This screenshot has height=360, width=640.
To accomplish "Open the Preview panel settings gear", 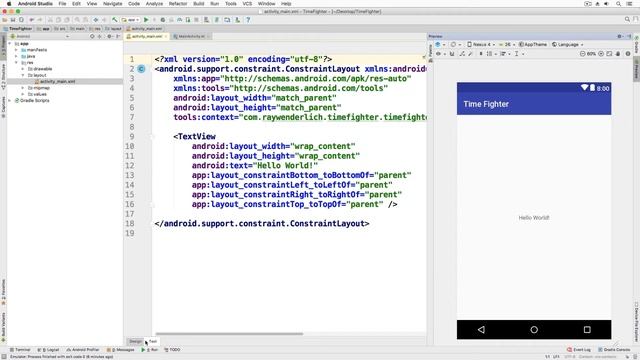I will click(619, 36).
